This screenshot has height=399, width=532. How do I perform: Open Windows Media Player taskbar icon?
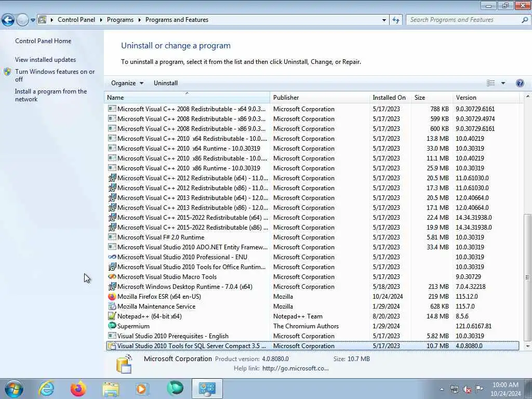pyautogui.click(x=142, y=389)
